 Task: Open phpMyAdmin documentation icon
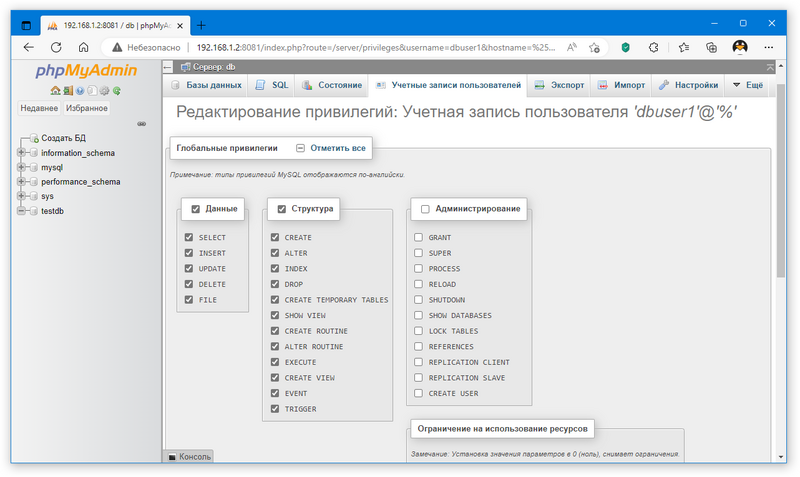80,91
